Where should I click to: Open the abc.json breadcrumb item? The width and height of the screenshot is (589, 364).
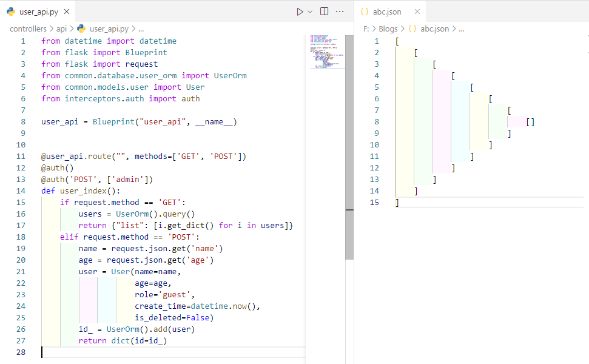point(434,29)
